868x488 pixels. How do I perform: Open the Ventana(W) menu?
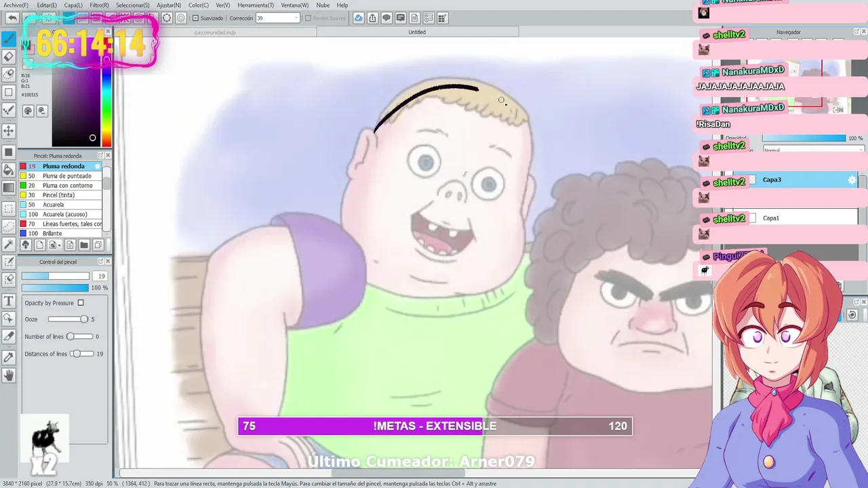pyautogui.click(x=295, y=5)
